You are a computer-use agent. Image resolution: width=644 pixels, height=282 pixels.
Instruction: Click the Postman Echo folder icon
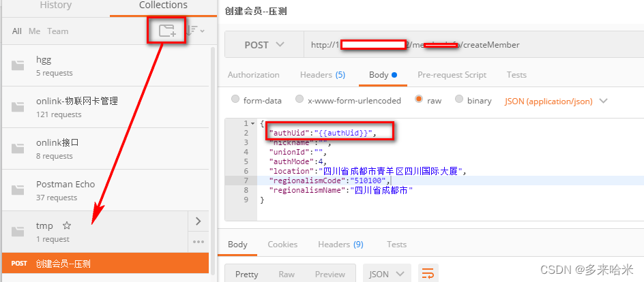(18, 190)
